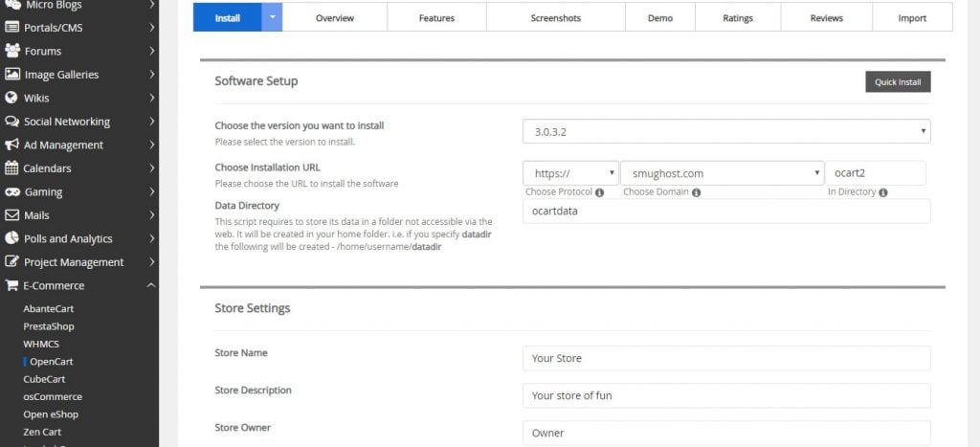980x447 pixels.
Task: Open the Polls and Analytics category label
Action: 68,239
